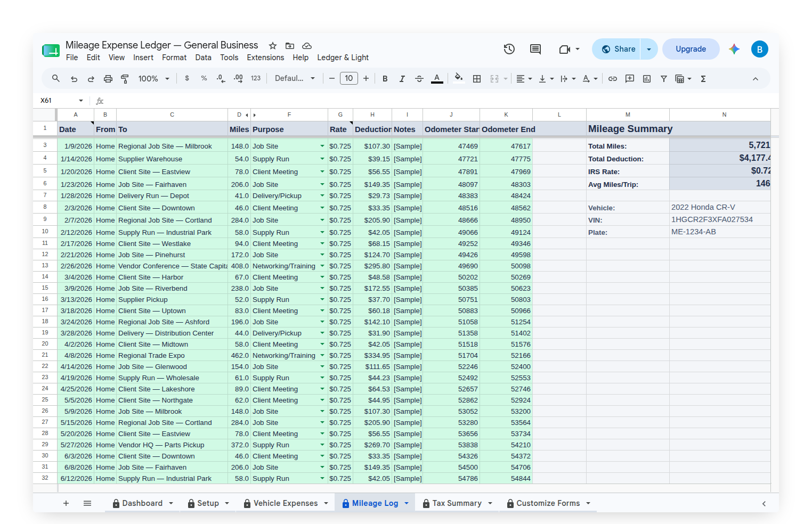Image resolution: width=812 pixels, height=524 pixels.
Task: Open the text color picker
Action: (x=437, y=79)
